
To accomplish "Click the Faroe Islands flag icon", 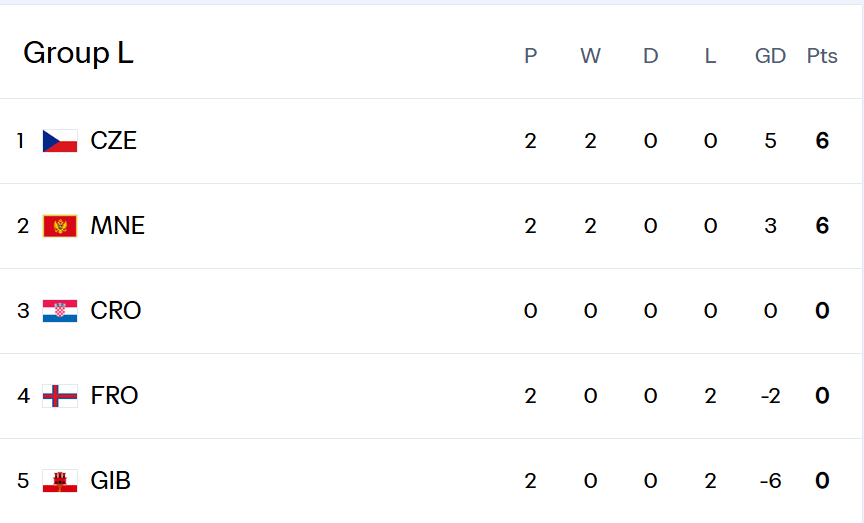I will (x=60, y=396).
